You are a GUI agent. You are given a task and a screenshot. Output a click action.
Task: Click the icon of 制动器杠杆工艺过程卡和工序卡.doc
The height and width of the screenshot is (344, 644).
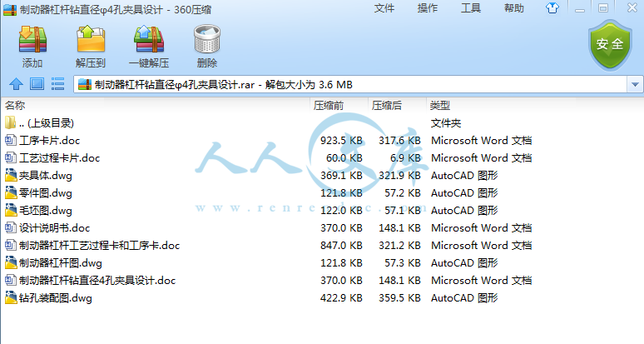[10, 246]
